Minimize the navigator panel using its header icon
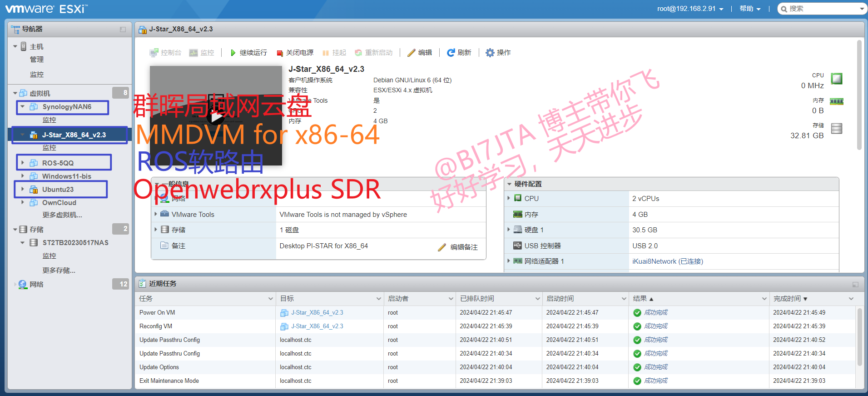868x396 pixels. click(123, 30)
